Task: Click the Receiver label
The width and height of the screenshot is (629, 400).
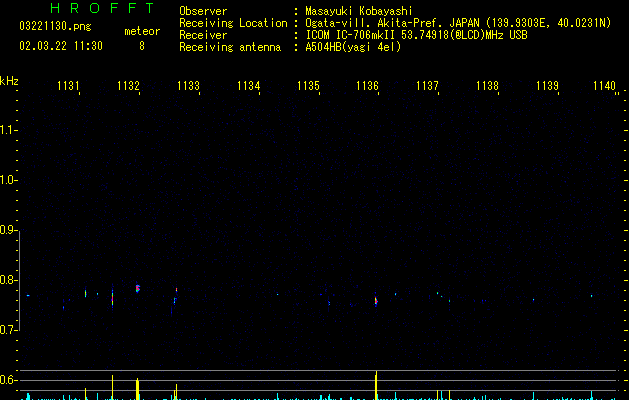Action: (x=203, y=35)
